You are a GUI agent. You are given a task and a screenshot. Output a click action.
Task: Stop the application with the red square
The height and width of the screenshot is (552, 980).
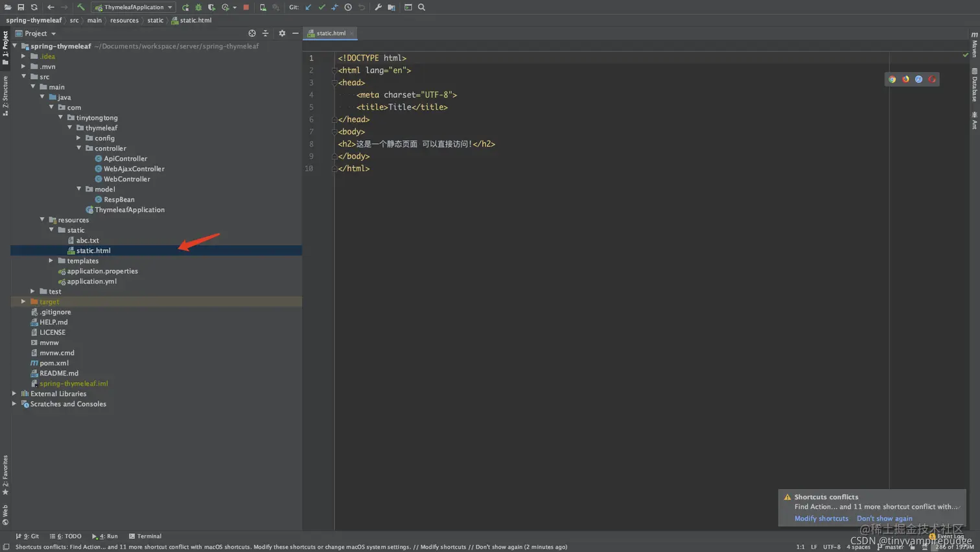(x=246, y=7)
